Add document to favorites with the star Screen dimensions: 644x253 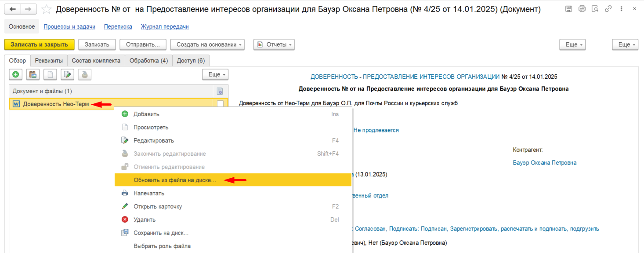[x=46, y=9]
